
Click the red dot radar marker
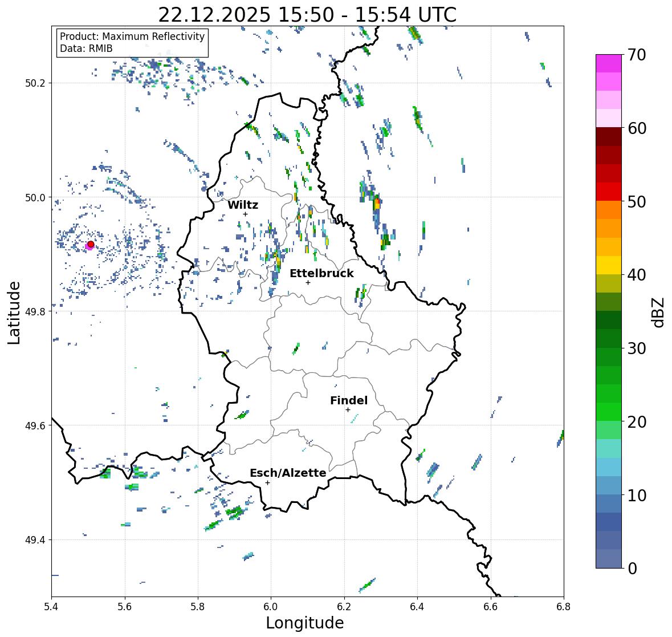[x=91, y=244]
